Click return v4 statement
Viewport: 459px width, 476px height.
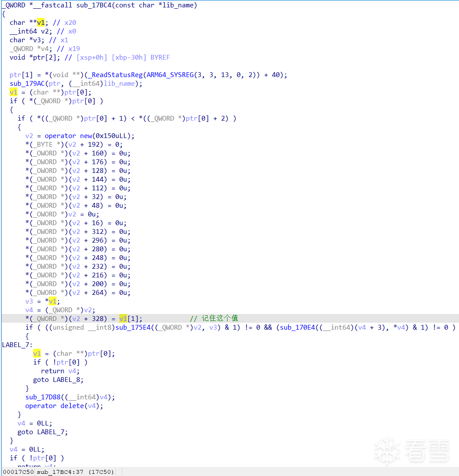(60, 371)
